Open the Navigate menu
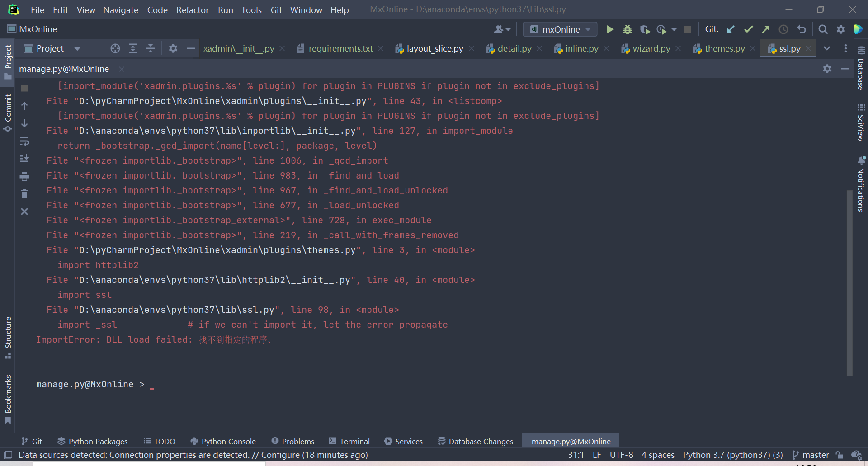This screenshot has width=868, height=466. pyautogui.click(x=121, y=10)
